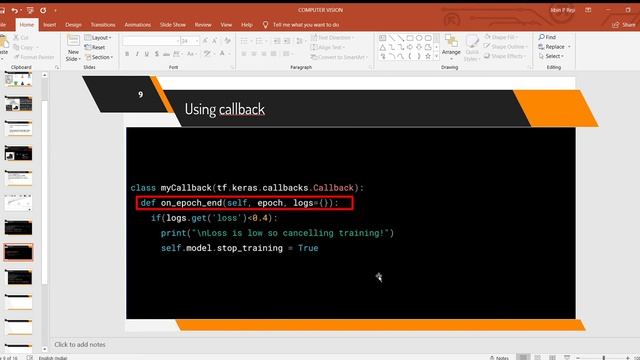This screenshot has height=360, width=640.
Task: Select the Text Box shape in gallery
Action: pos(382,38)
